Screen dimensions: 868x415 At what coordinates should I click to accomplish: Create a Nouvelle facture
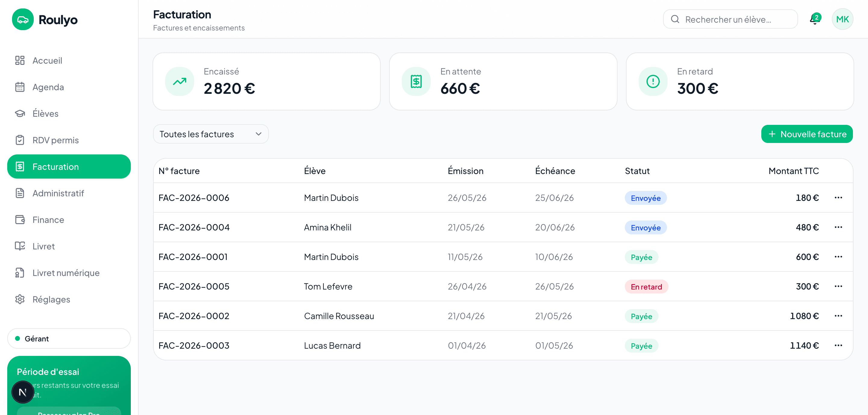(x=807, y=134)
